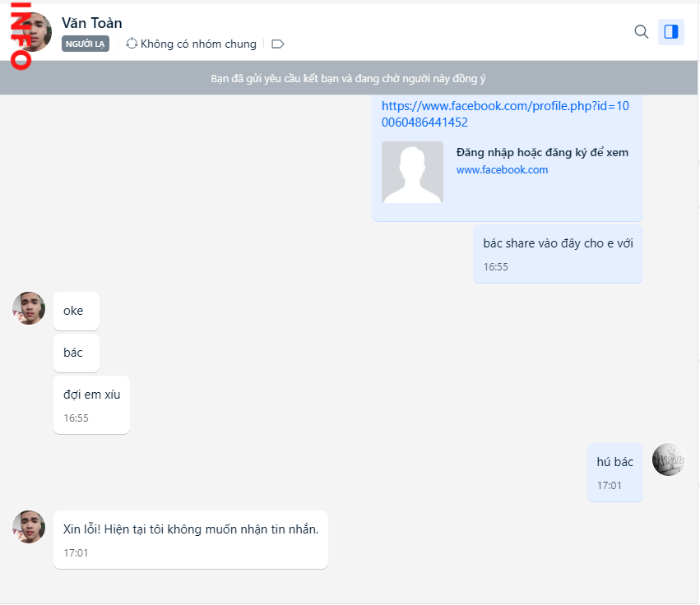Select the 'hú bác' message bubble
700x605 pixels.
(614, 472)
